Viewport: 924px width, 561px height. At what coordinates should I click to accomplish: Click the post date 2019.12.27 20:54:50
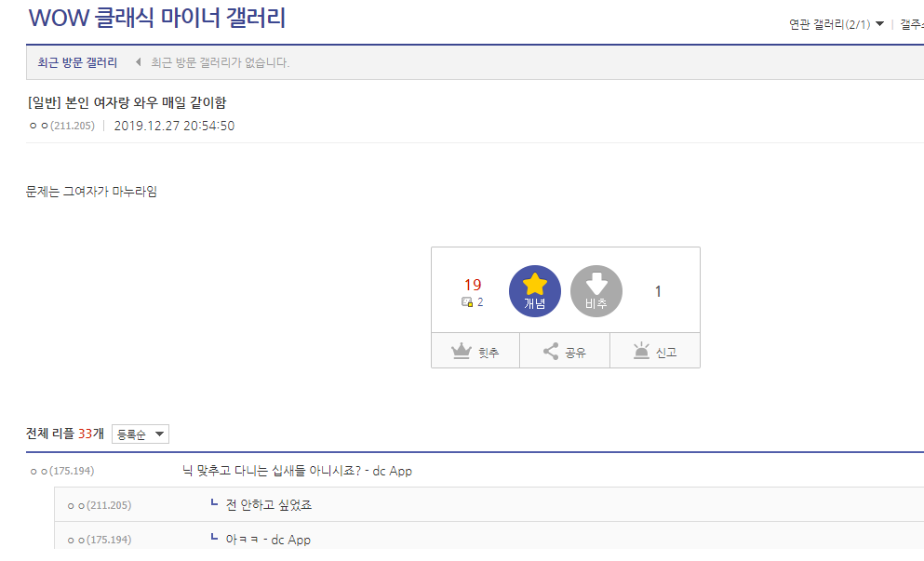coord(174,126)
